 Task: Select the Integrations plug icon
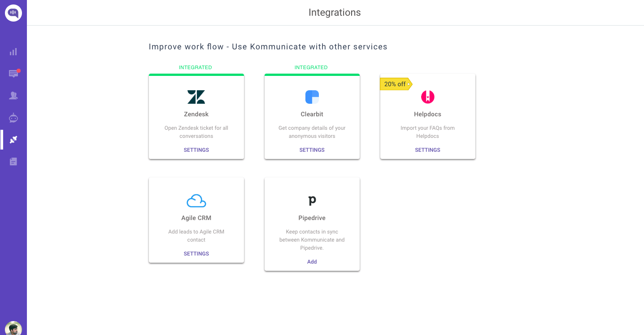13,139
